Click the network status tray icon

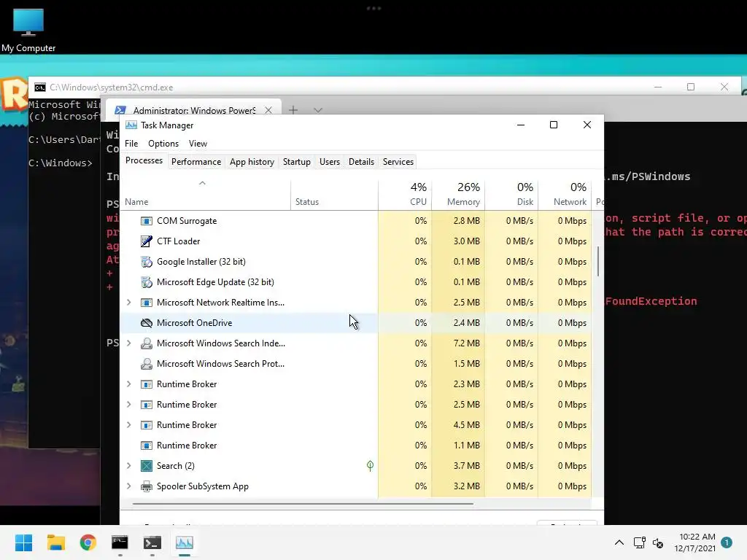point(639,542)
